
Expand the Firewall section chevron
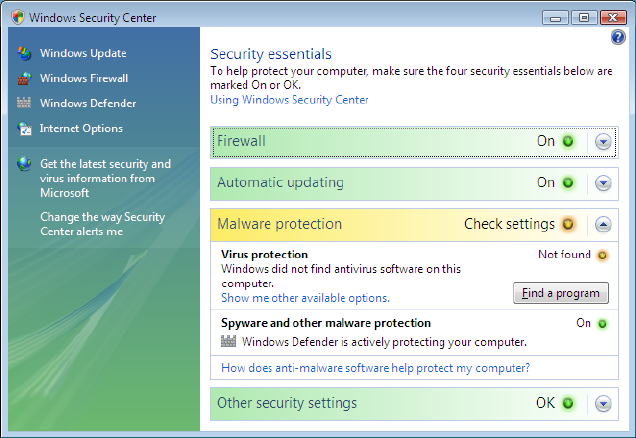coord(602,142)
